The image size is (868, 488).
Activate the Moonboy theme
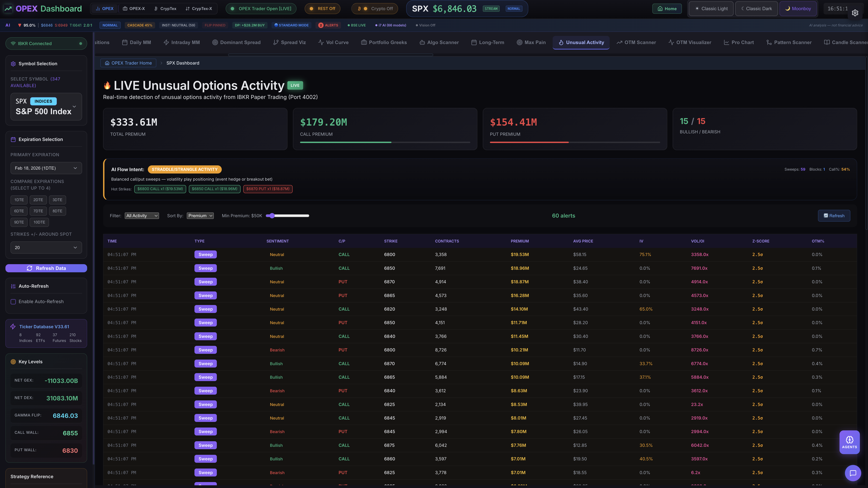coord(798,8)
